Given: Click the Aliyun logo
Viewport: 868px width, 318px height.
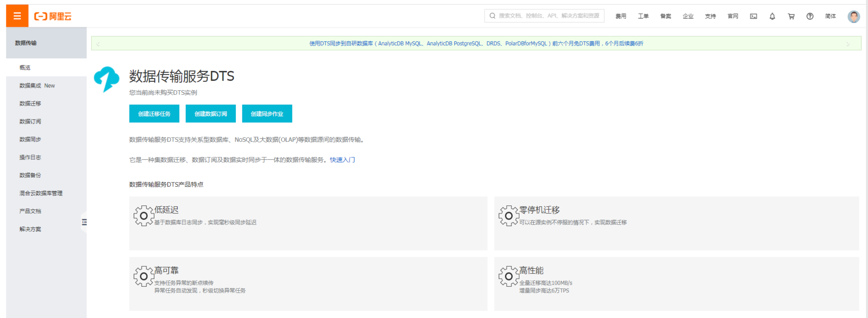Looking at the screenshot, I should click(53, 16).
